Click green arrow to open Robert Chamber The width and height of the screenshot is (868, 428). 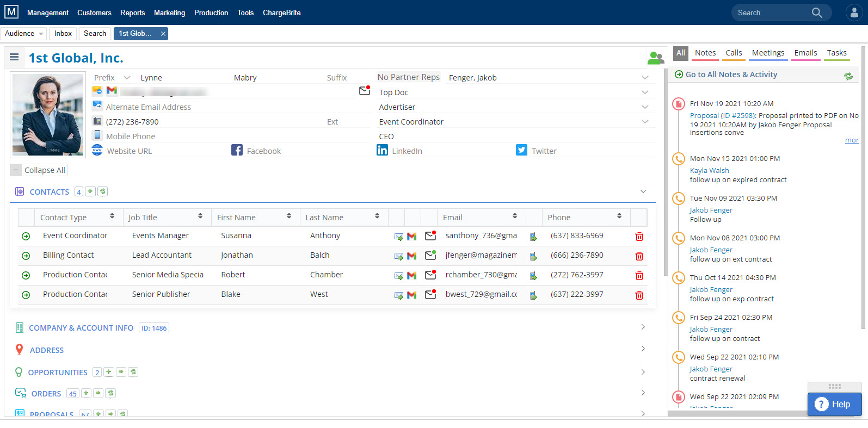(26, 276)
